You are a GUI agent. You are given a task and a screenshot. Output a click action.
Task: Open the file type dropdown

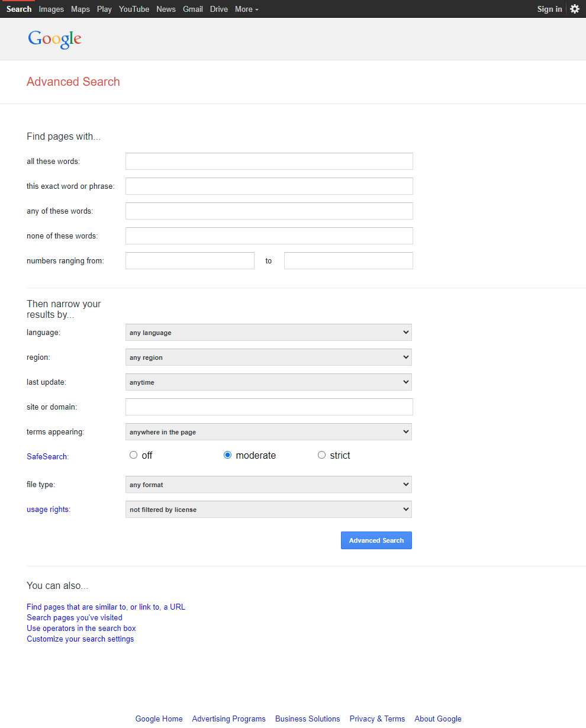[269, 485]
